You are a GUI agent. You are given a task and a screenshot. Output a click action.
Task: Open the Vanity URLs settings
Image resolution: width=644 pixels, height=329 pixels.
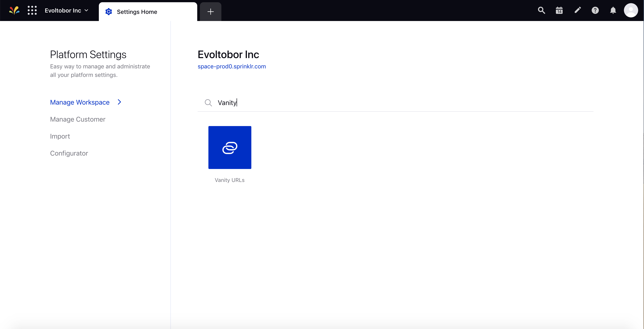[x=230, y=147]
